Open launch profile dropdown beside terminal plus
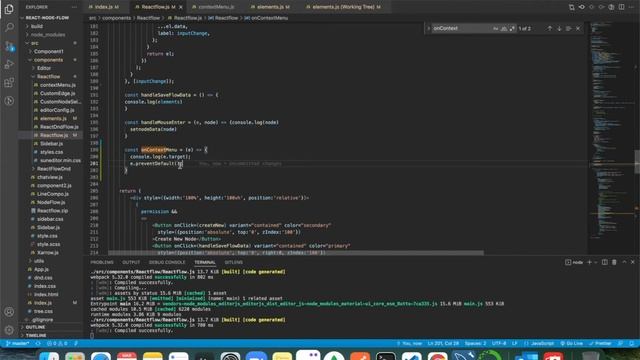640x360 pixels. pyautogui.click(x=596, y=262)
